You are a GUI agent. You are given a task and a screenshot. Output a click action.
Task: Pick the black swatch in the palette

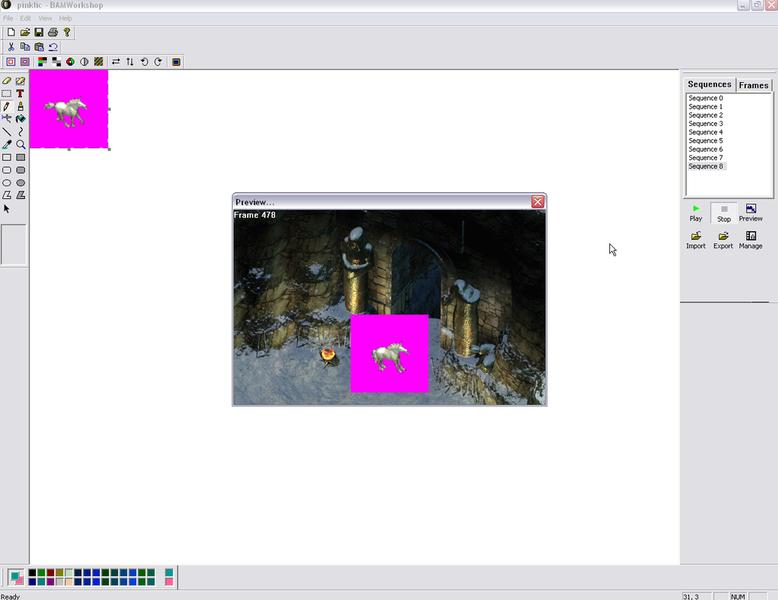tap(32, 573)
